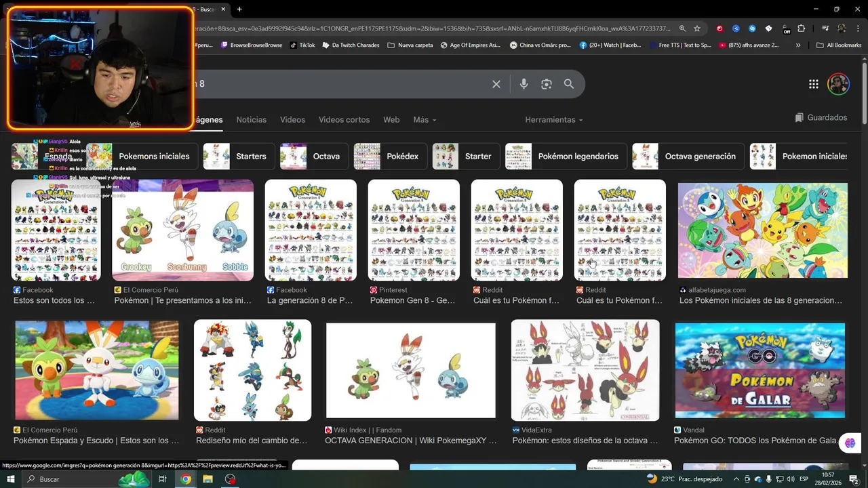Open Google Lens image search
The height and width of the screenshot is (488, 868).
[547, 84]
